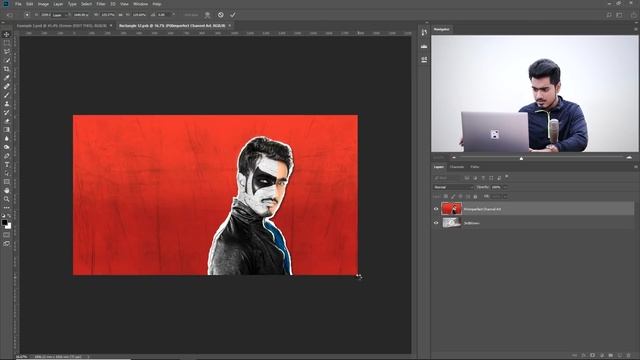The height and width of the screenshot is (360, 640).
Task: Close the active document tab
Action: click(x=230, y=26)
